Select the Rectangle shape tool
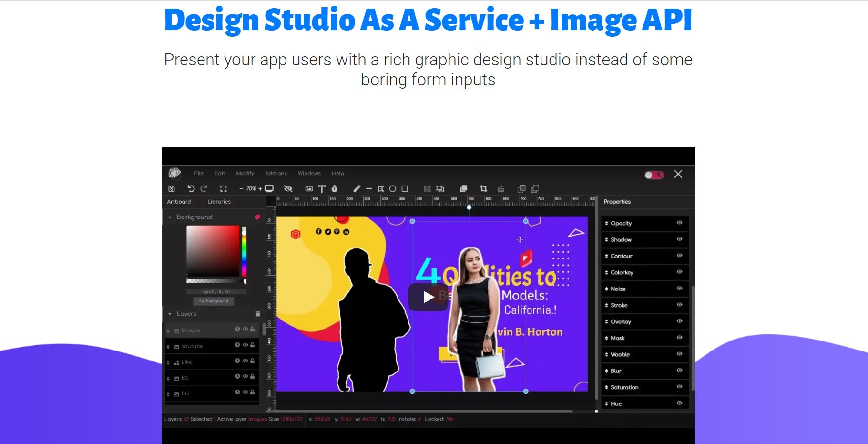Viewport: 868px width, 444px height. pyautogui.click(x=405, y=188)
